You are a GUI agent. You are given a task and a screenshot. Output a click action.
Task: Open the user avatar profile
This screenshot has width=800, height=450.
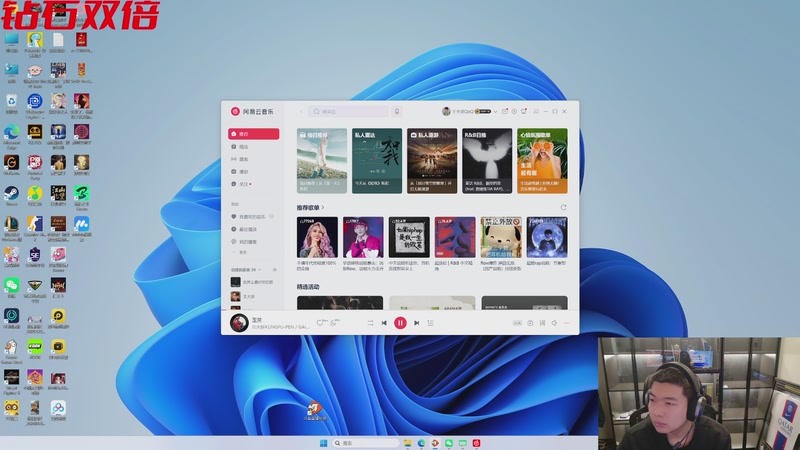click(x=446, y=111)
